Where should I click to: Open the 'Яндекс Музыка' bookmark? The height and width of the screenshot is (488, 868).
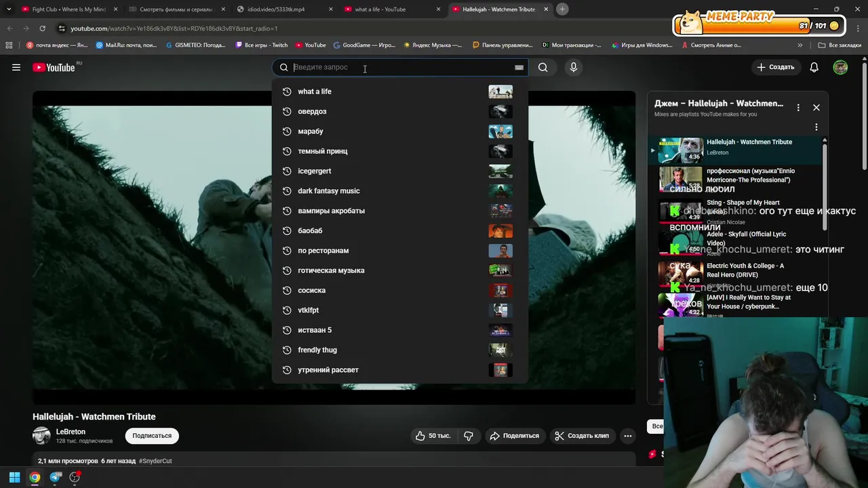pyautogui.click(x=433, y=45)
